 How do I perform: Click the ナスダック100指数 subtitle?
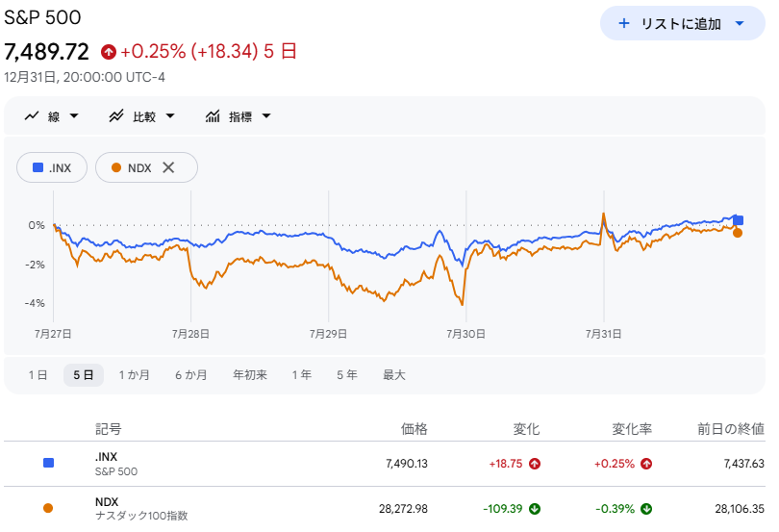coord(141,516)
